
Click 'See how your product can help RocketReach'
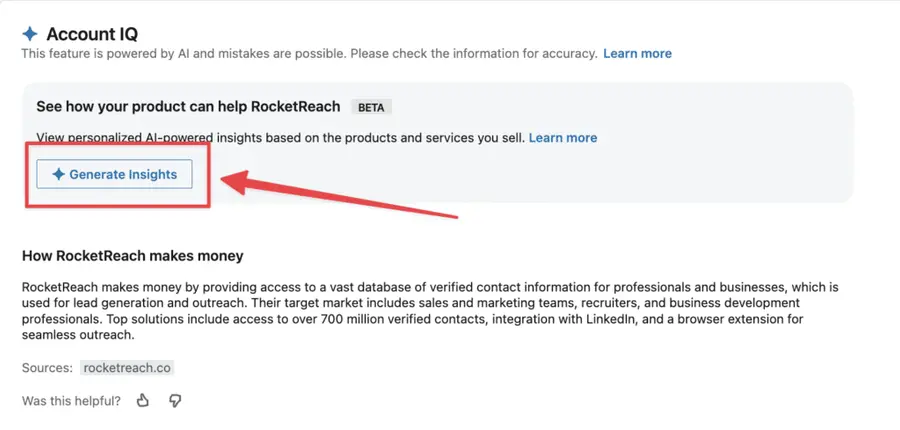pos(188,107)
